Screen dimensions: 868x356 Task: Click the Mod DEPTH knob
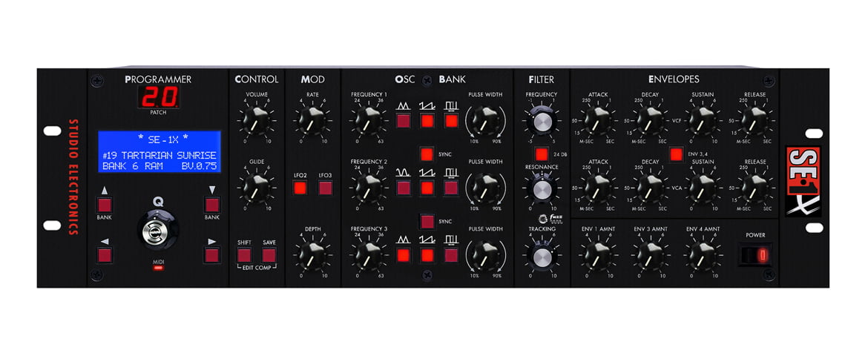point(312,255)
